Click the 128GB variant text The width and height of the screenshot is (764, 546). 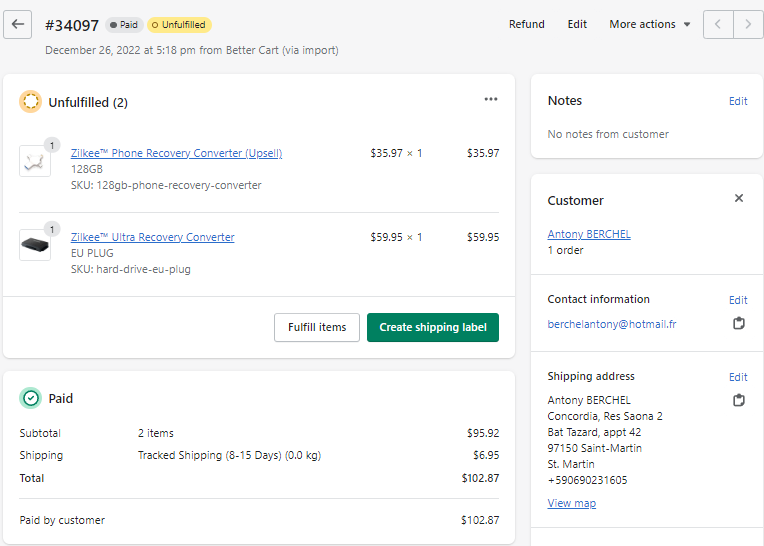point(87,169)
